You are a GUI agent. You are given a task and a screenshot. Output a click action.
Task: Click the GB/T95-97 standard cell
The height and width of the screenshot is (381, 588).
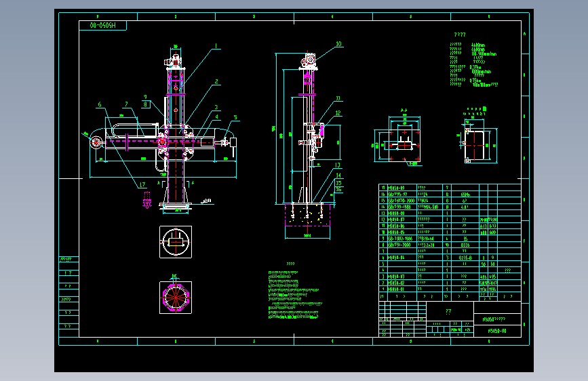(x=401, y=195)
